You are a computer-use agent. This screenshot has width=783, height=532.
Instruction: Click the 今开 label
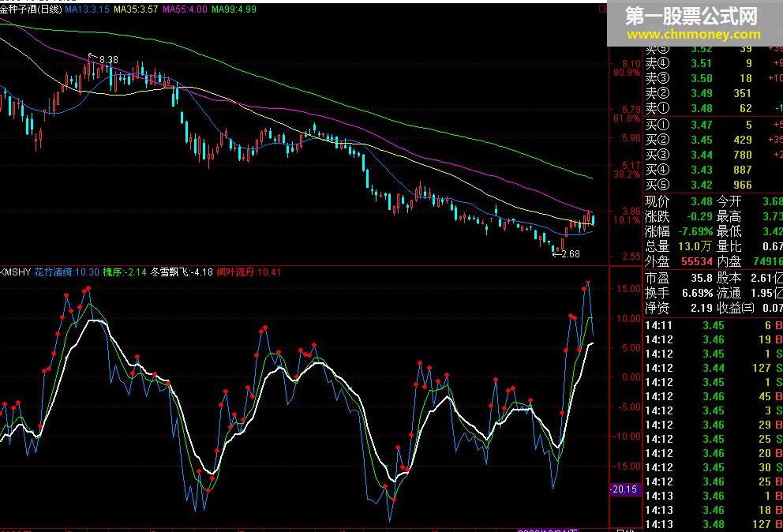pos(729,202)
